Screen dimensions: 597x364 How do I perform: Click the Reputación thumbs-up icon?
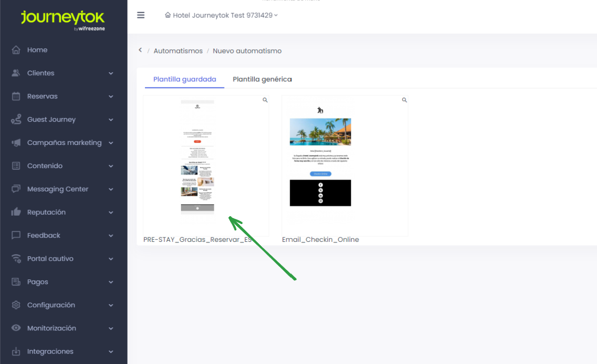pos(16,212)
